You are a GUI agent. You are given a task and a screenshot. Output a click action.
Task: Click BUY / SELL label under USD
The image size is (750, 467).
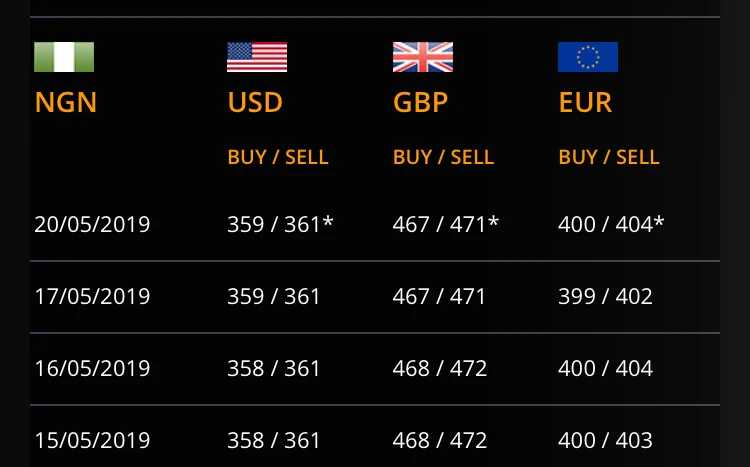[278, 157]
